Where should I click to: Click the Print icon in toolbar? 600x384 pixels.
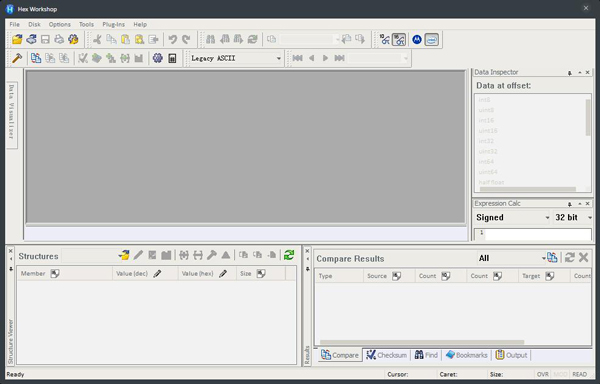point(59,39)
